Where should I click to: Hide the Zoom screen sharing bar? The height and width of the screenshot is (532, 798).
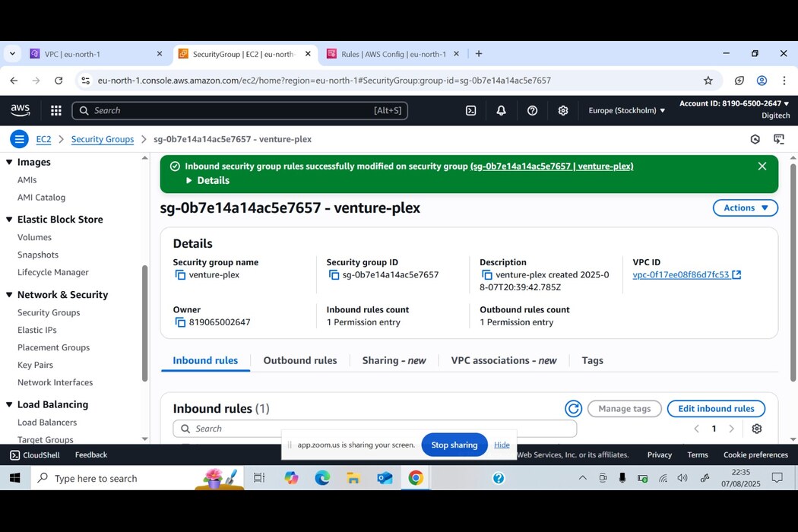pos(502,445)
